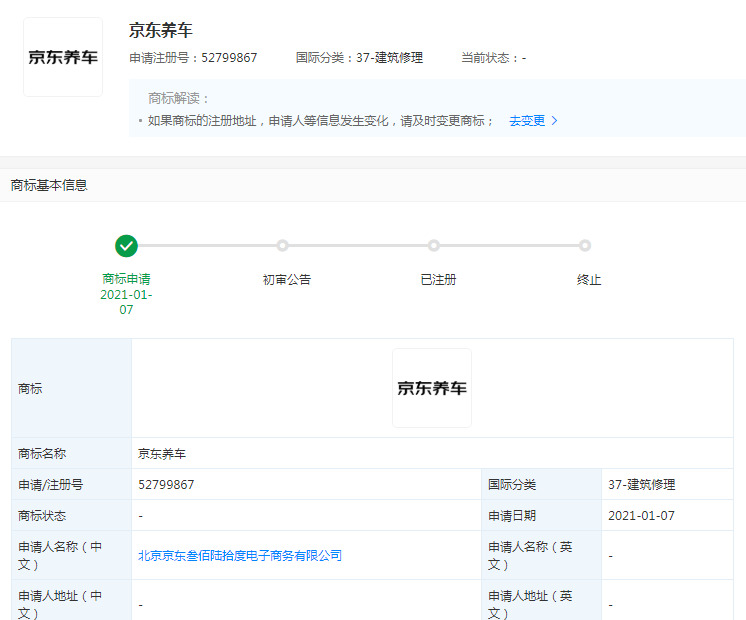Click the 已注册 progress step circle
746x620 pixels.
[433, 246]
